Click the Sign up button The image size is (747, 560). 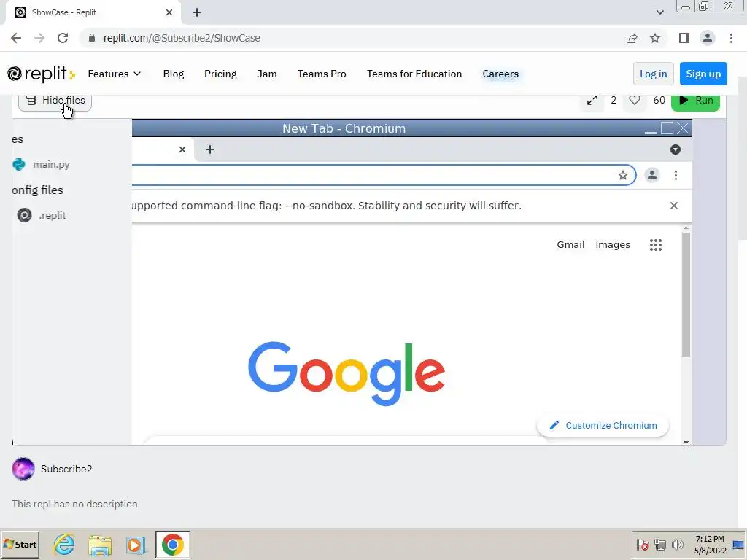703,74
